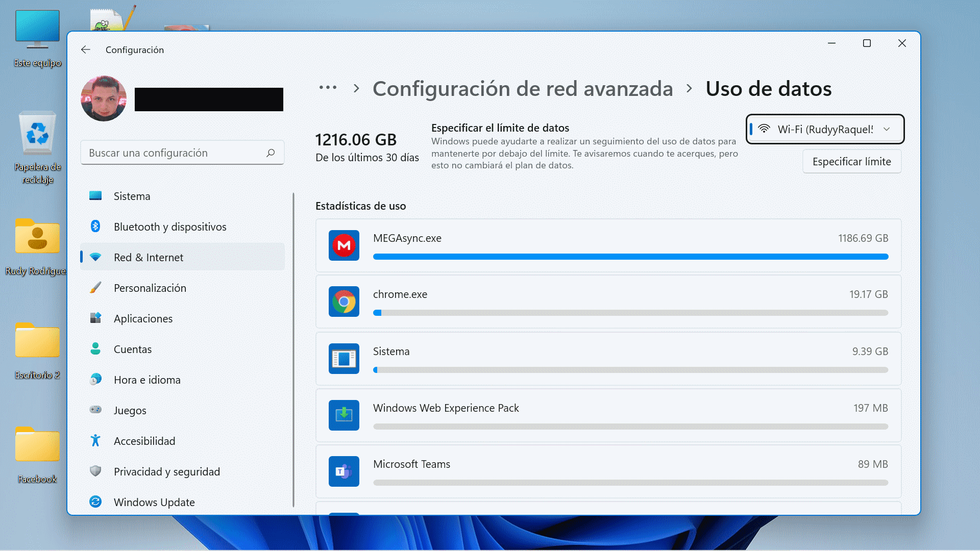Select Red & Internet category
980x551 pixels.
pyautogui.click(x=182, y=257)
